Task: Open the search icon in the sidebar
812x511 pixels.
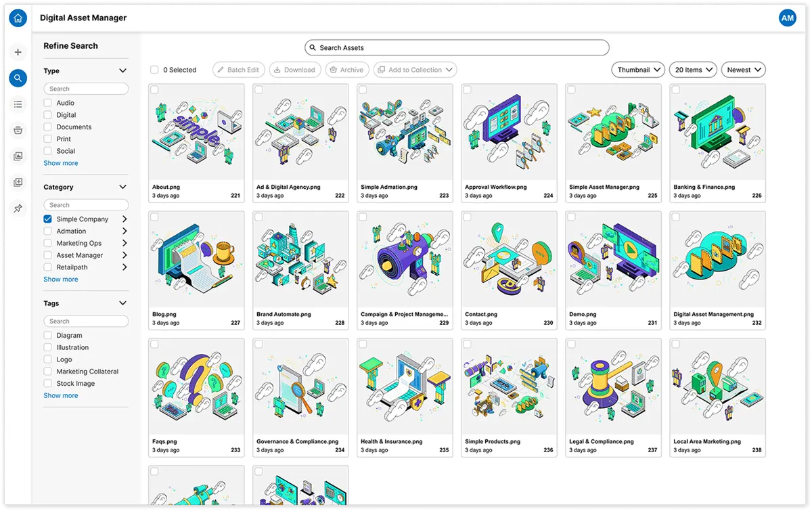Action: coord(18,79)
